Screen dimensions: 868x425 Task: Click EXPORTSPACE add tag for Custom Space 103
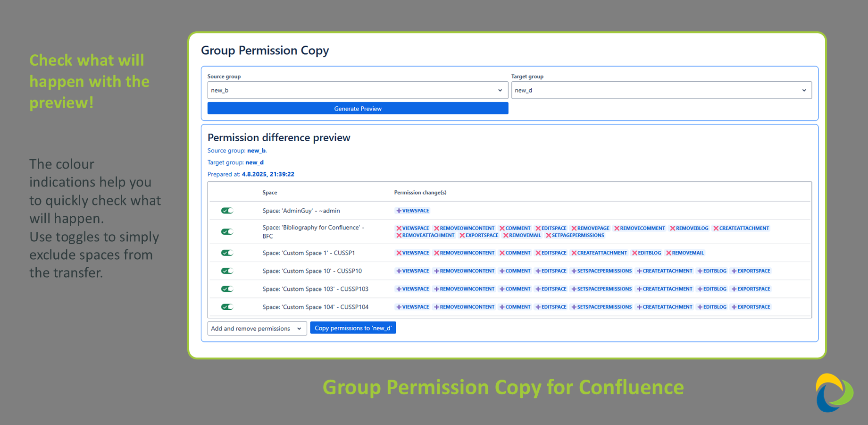[x=751, y=289]
